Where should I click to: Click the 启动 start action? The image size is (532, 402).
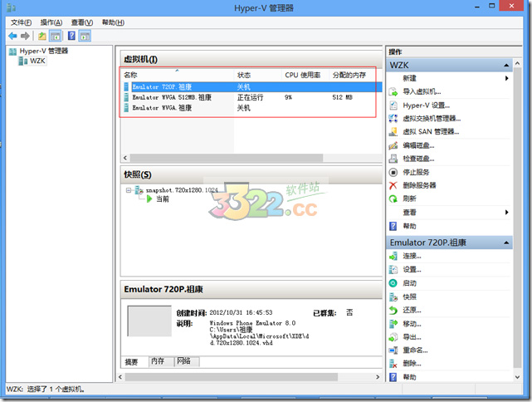tap(409, 283)
